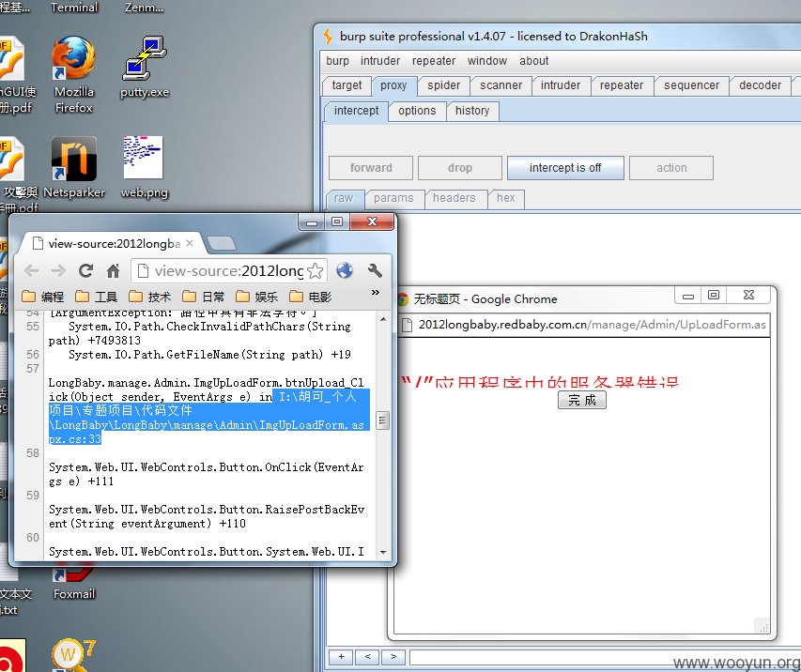Close the view-source tab
Viewport: 801px width, 672px height.
pyautogui.click(x=190, y=244)
